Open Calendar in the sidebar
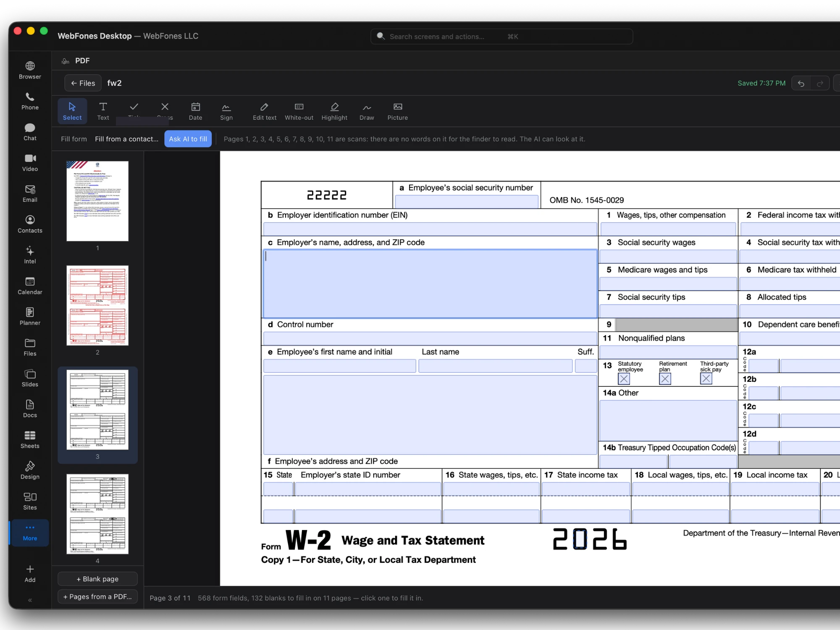840x630 pixels. click(x=30, y=286)
